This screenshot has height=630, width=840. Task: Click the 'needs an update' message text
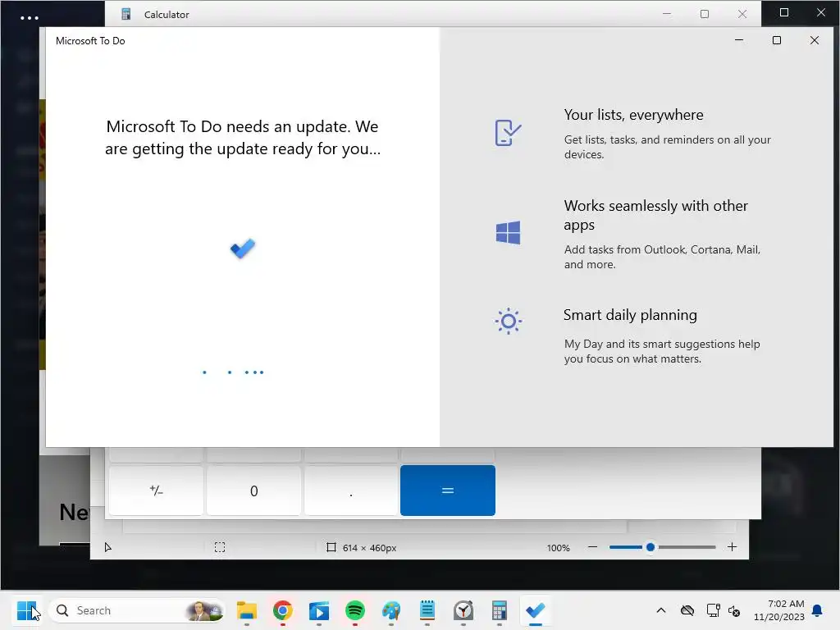(x=243, y=137)
